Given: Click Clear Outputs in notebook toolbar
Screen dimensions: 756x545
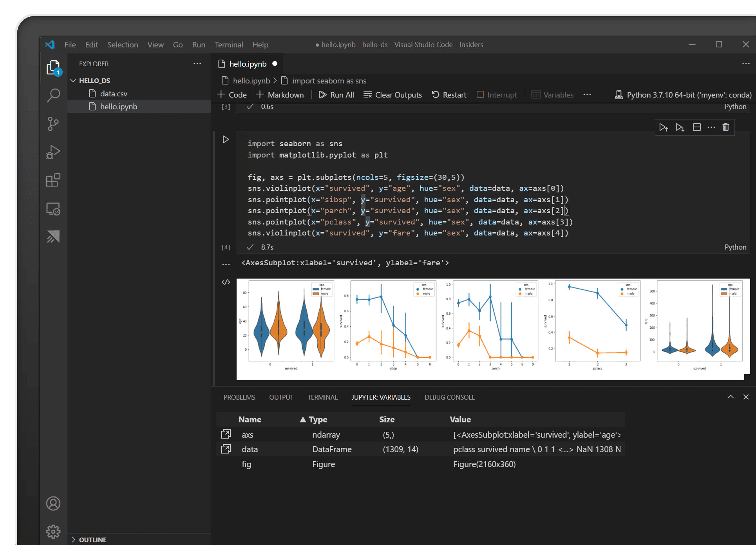Looking at the screenshot, I should pyautogui.click(x=392, y=95).
